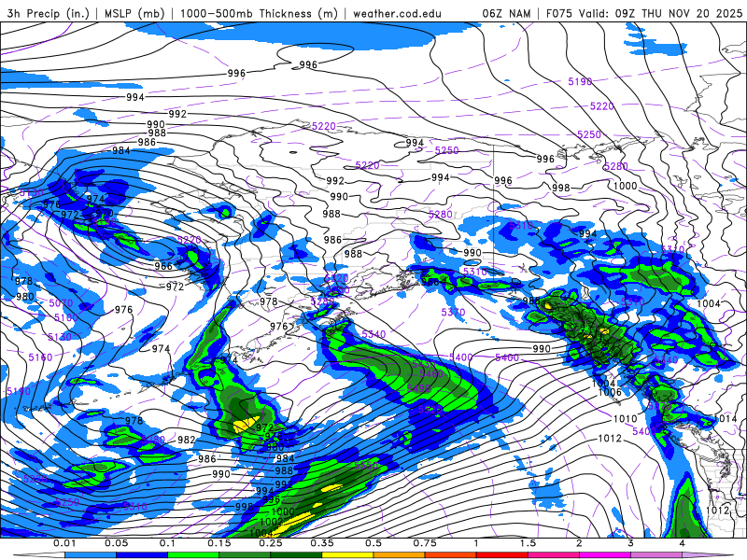This screenshot has height=560, width=747.
Task: Click the 966 mb low pressure contour label
Action: (162, 266)
